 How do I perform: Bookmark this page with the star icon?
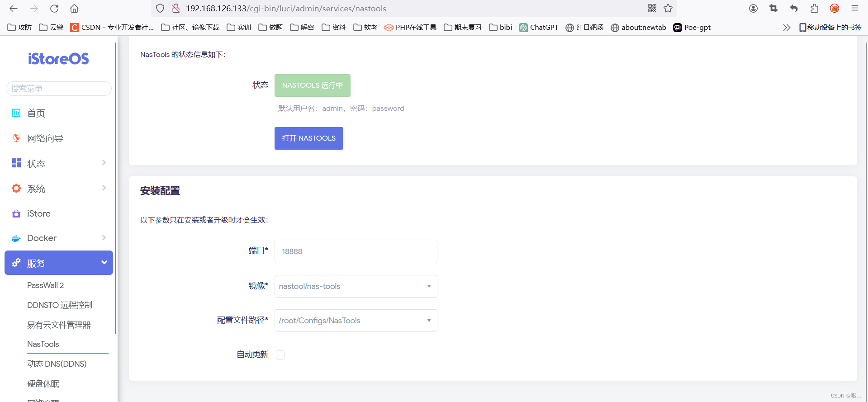668,8
